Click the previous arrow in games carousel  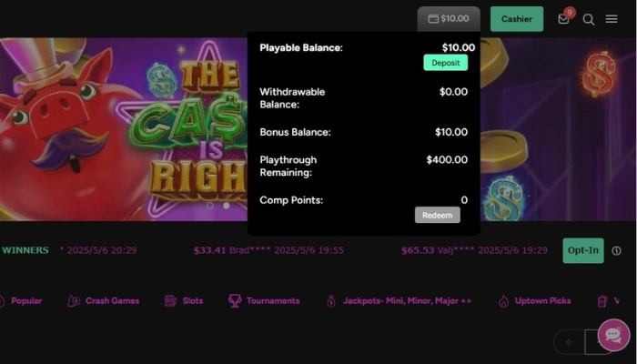[x=570, y=342]
